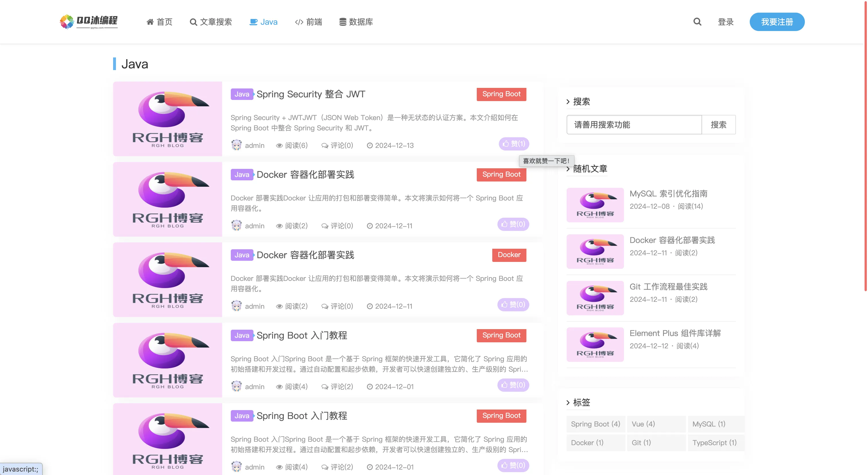
Task: Click the Docker red tag badge
Action: point(509,255)
